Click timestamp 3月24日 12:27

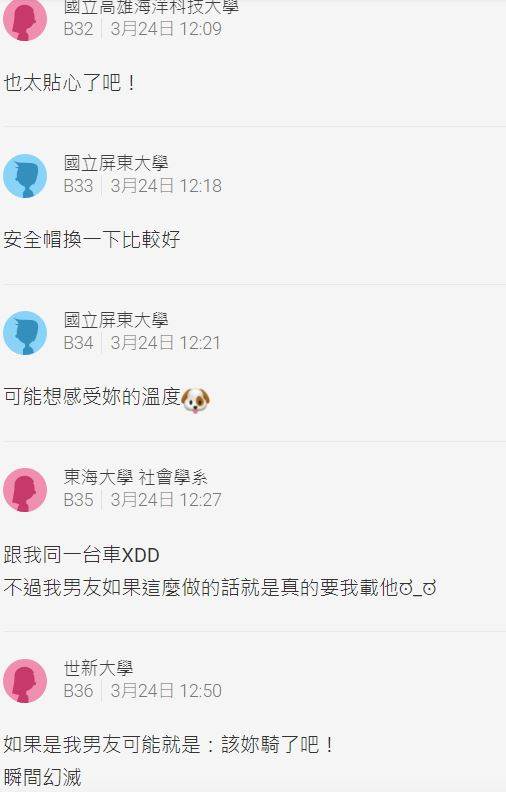coord(166,500)
